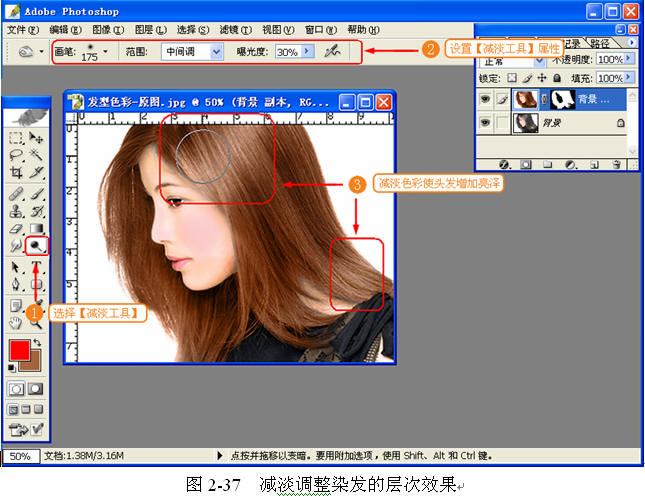
Task: Toggle visibility of the bottom 背景 layer
Action: pyautogui.click(x=486, y=122)
